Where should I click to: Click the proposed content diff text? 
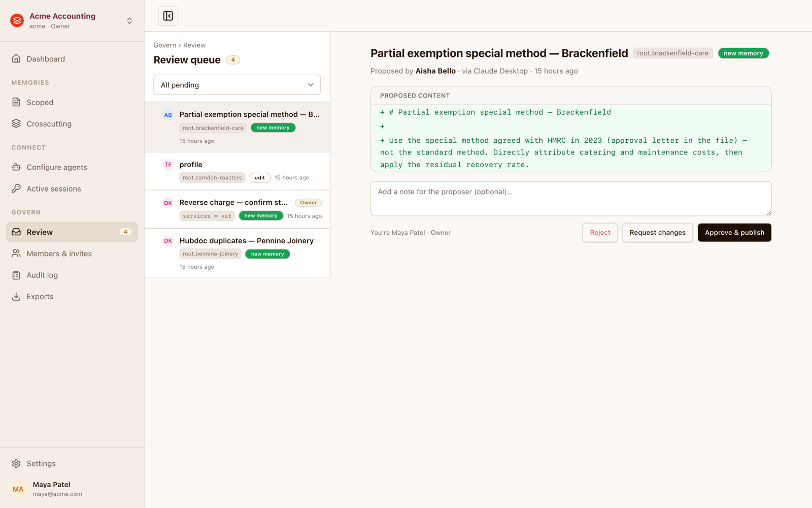click(x=571, y=138)
